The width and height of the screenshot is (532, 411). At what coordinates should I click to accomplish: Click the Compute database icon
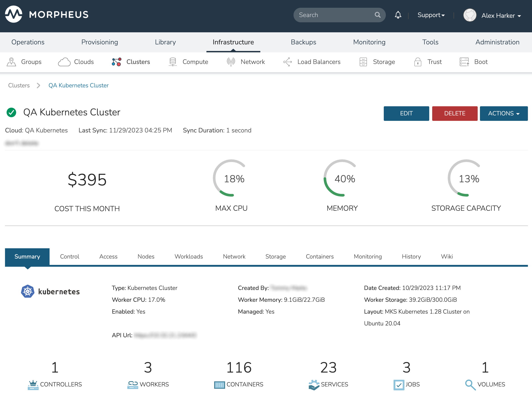pos(173,62)
